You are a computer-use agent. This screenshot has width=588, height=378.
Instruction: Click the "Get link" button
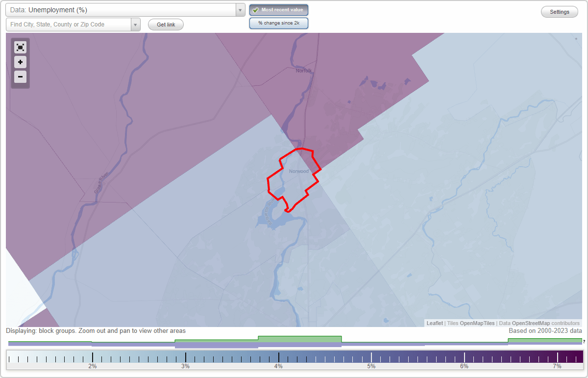[x=165, y=24]
